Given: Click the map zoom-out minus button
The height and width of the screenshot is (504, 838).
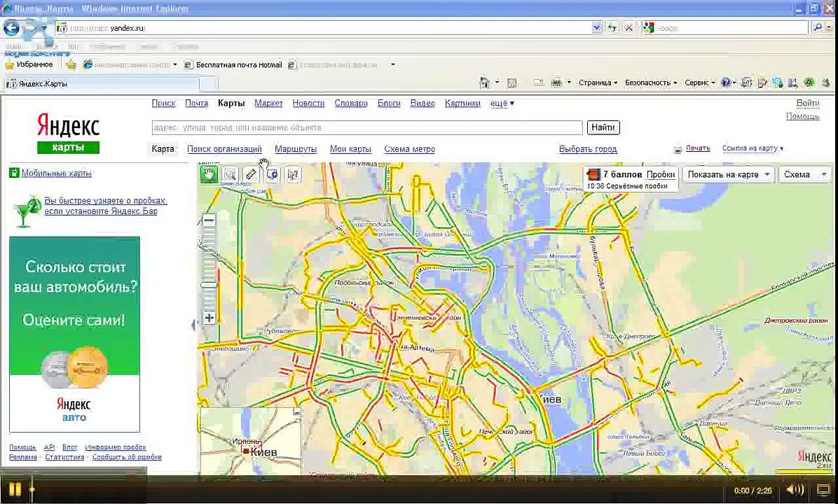Looking at the screenshot, I should tap(209, 220).
